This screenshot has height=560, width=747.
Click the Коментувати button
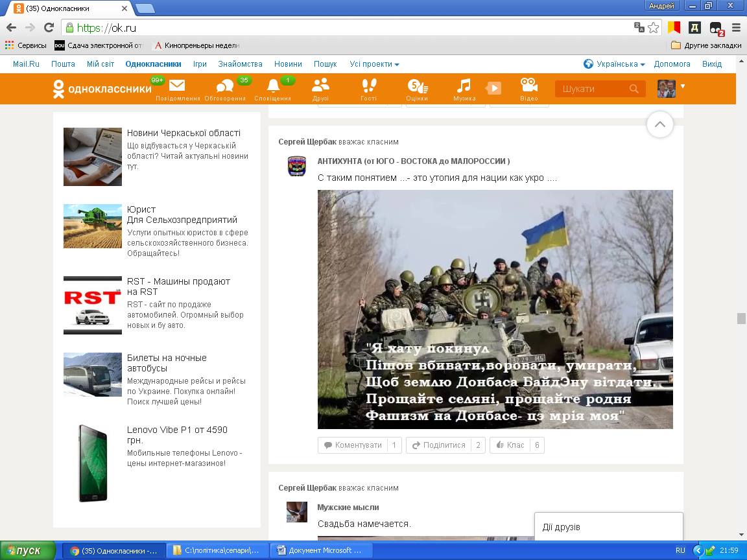(x=353, y=445)
